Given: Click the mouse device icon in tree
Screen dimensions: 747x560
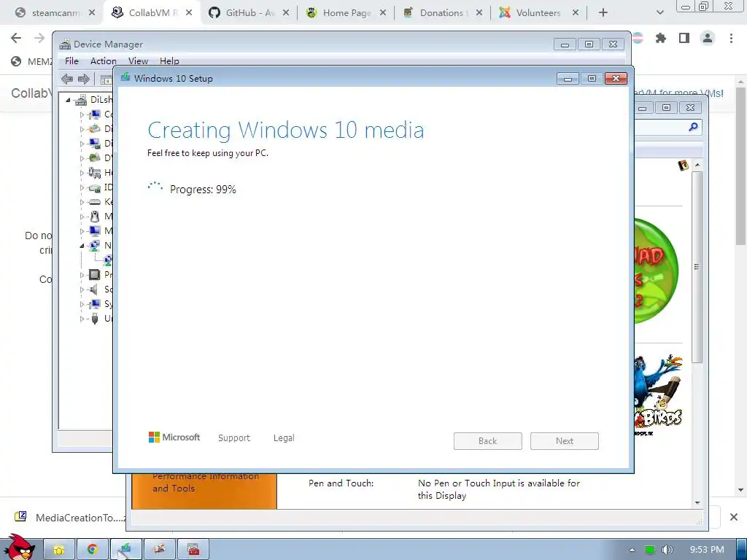Looking at the screenshot, I should point(95,217).
